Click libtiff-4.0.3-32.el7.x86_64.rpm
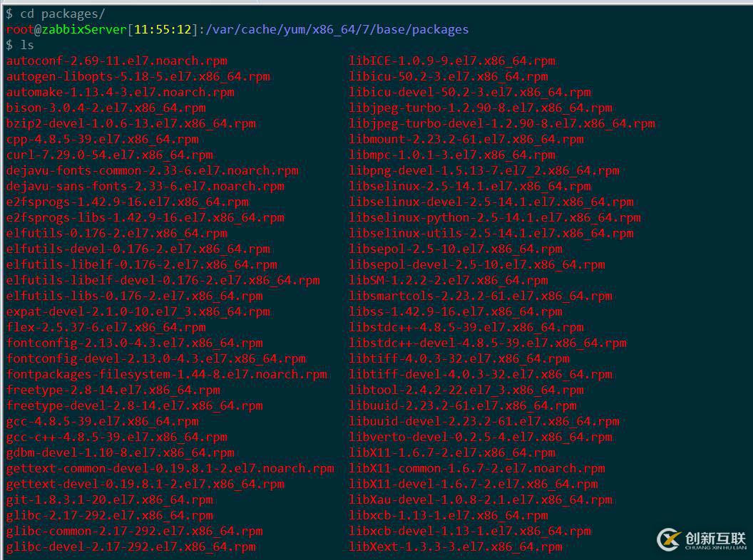The height and width of the screenshot is (560, 753). [x=459, y=359]
